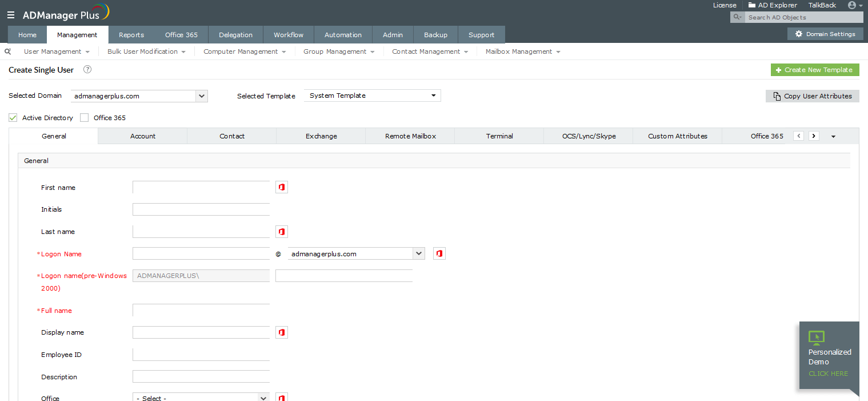Screen dimensions: 868x401
Task: Click the search magnifier in the search box
Action: coord(737,17)
